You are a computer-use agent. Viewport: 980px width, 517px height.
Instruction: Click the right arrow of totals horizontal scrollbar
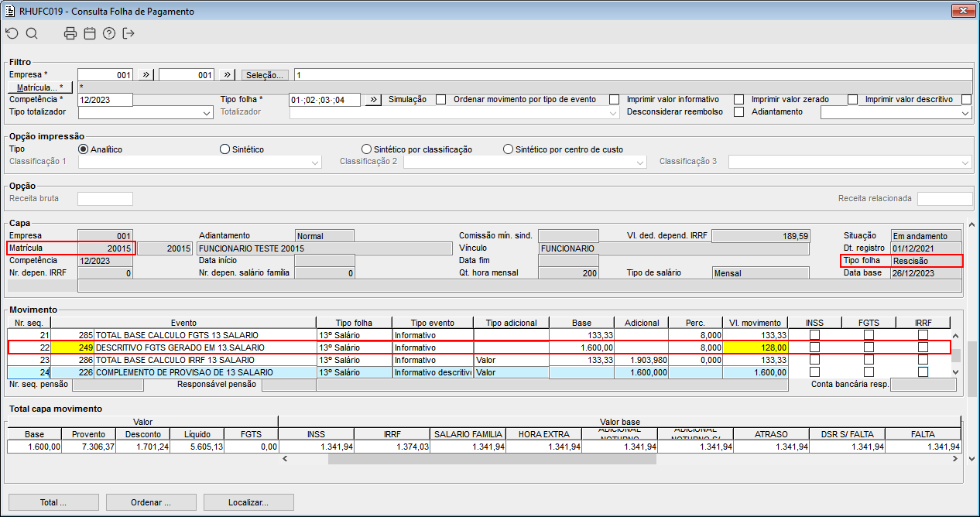point(957,459)
